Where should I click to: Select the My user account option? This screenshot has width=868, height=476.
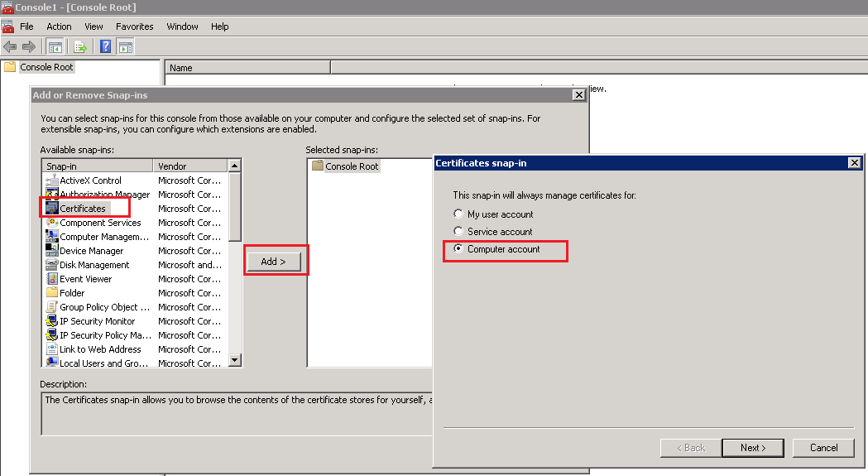point(458,214)
